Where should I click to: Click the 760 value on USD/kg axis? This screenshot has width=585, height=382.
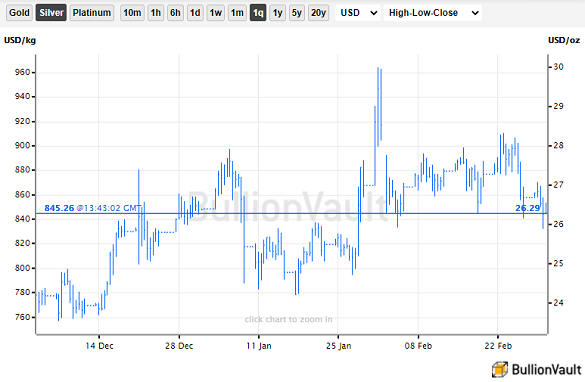tap(22, 317)
